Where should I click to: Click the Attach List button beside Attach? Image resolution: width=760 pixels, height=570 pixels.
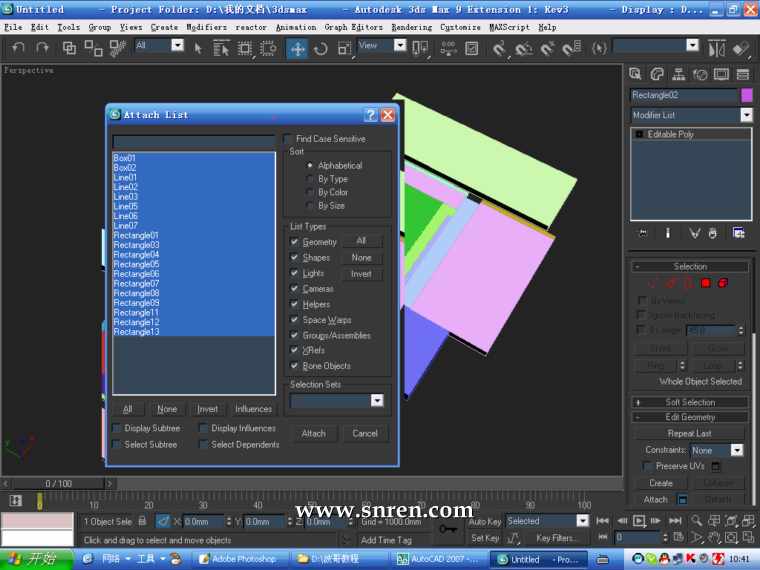pyautogui.click(x=682, y=499)
